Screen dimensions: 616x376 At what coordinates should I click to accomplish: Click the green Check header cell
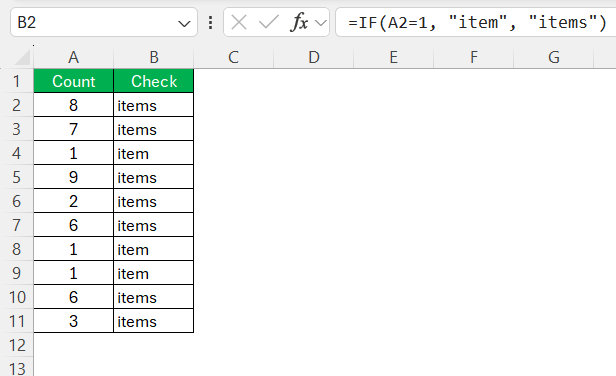(154, 81)
